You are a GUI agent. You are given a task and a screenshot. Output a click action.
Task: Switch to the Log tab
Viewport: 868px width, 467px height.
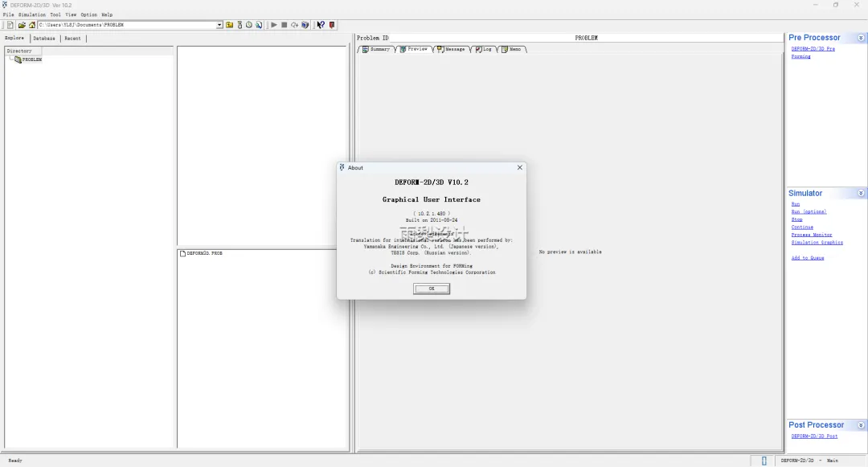[484, 49]
